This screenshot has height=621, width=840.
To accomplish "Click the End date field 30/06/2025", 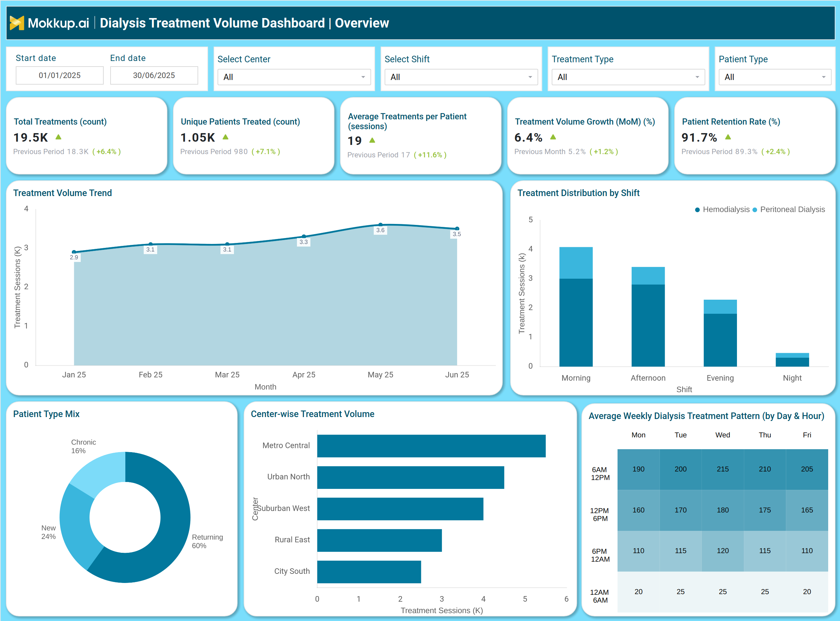I will pyautogui.click(x=154, y=75).
